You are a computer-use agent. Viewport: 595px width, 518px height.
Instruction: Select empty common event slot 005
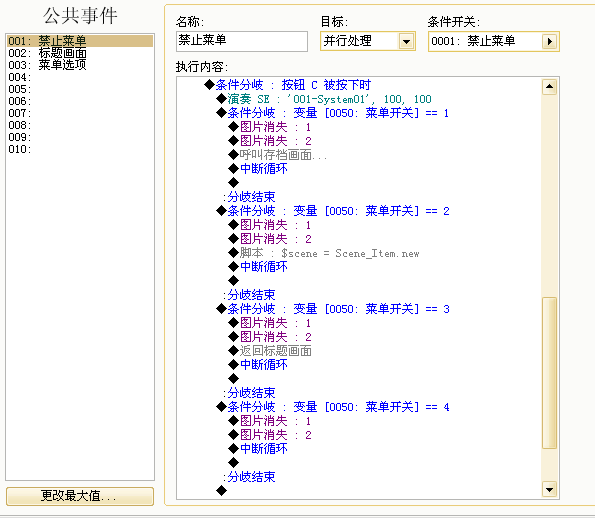click(x=80, y=89)
